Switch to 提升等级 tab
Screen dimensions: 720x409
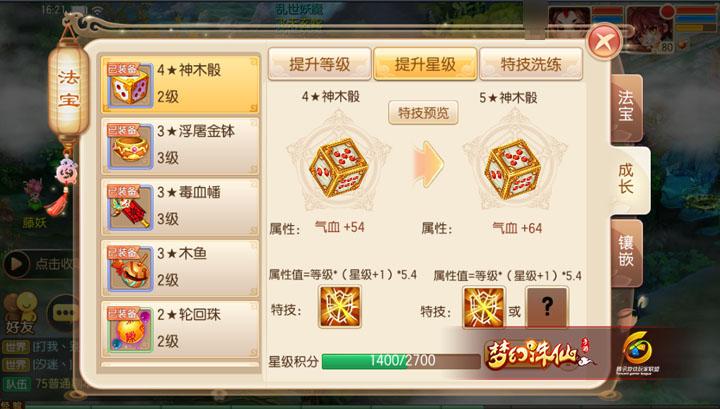pos(320,64)
